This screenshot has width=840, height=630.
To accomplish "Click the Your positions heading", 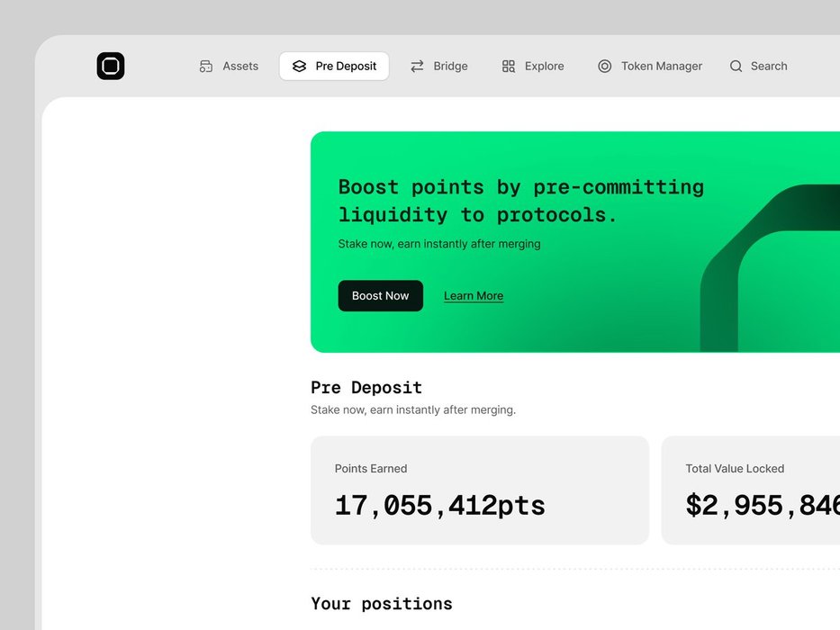I will tap(382, 604).
